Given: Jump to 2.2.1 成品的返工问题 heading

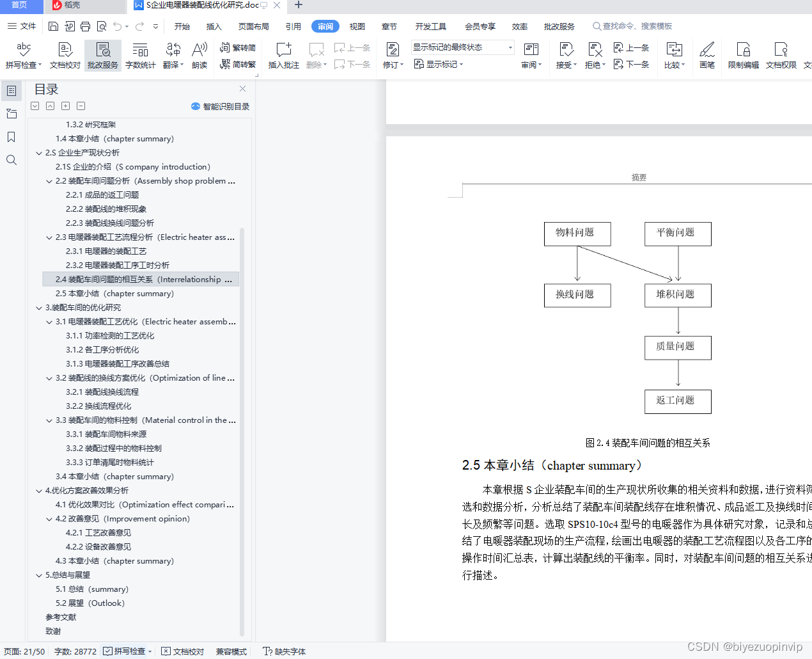Looking at the screenshot, I should 102,195.
